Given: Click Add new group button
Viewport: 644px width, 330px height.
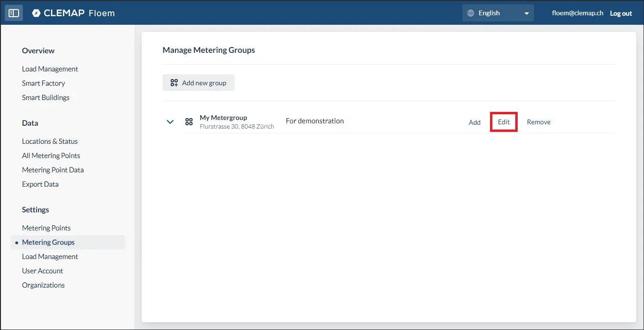Looking at the screenshot, I should pos(198,82).
